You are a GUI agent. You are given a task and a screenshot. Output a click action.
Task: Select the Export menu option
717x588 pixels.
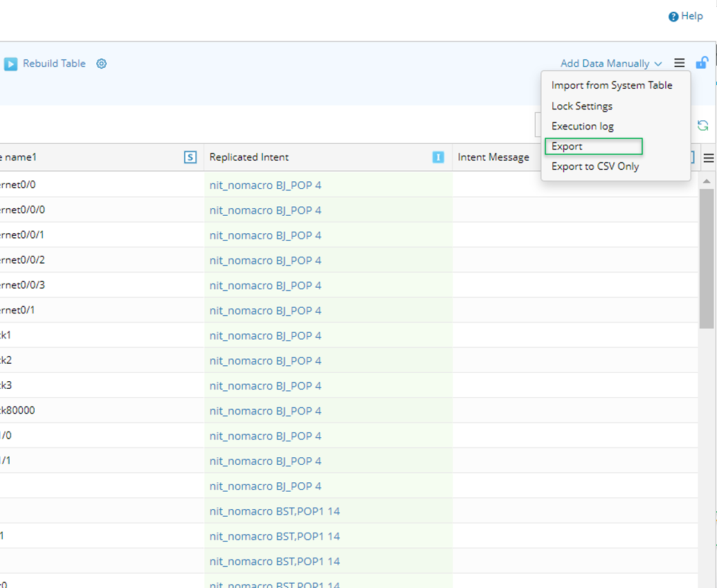pyautogui.click(x=567, y=146)
